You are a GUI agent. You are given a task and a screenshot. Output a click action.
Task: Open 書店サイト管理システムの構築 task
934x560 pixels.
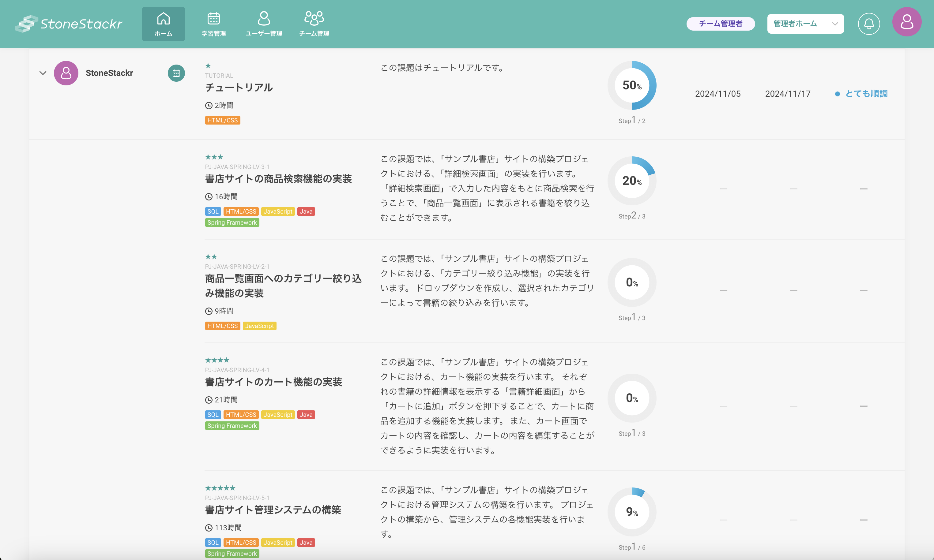coord(273,510)
